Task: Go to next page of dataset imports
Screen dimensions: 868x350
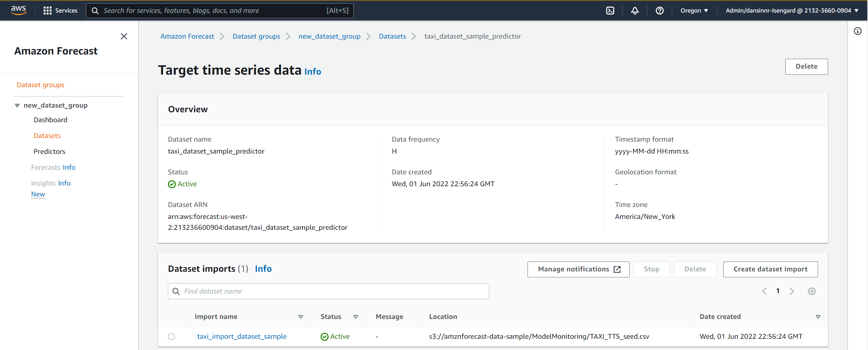Action: [x=792, y=291]
